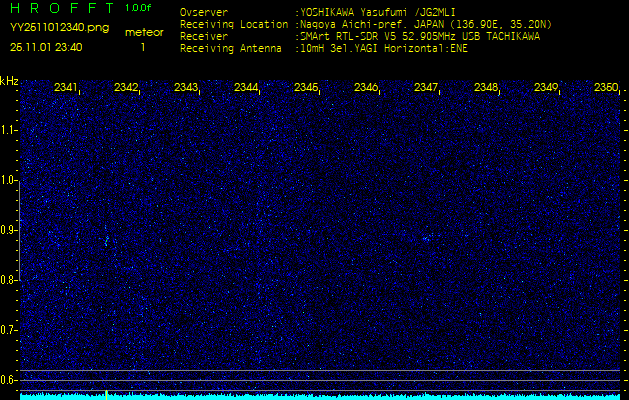Click the yellow meteor label
Viewport: 629px width, 400px height.
[x=143, y=32]
